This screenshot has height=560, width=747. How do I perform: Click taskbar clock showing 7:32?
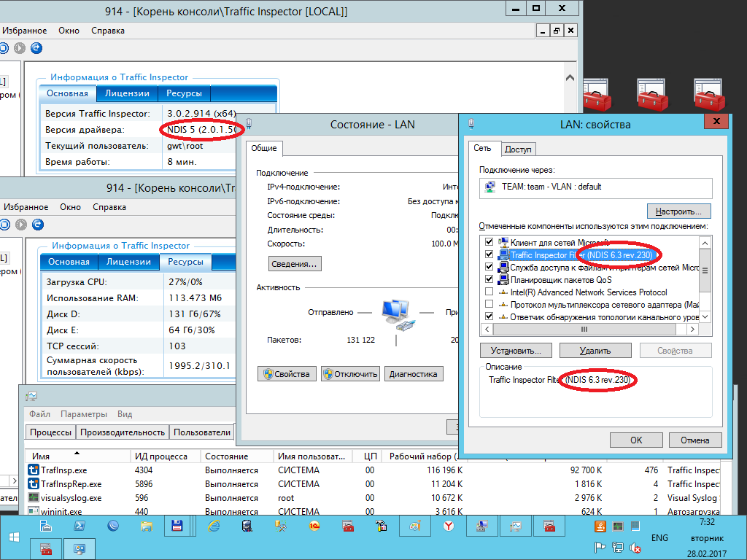[707, 522]
